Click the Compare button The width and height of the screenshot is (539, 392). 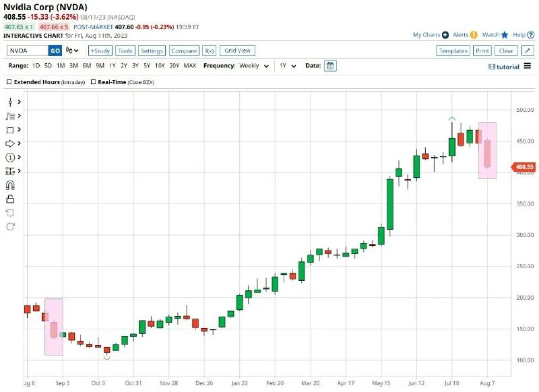184,51
